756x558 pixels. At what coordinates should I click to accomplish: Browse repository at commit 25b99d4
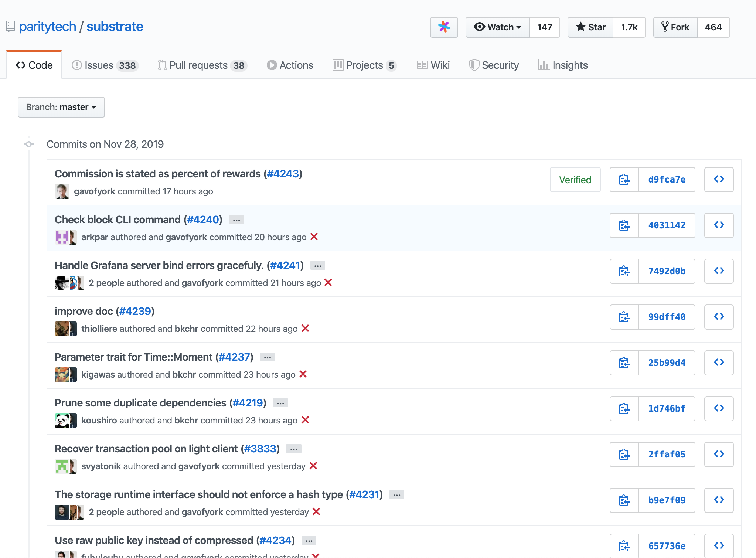tap(719, 363)
